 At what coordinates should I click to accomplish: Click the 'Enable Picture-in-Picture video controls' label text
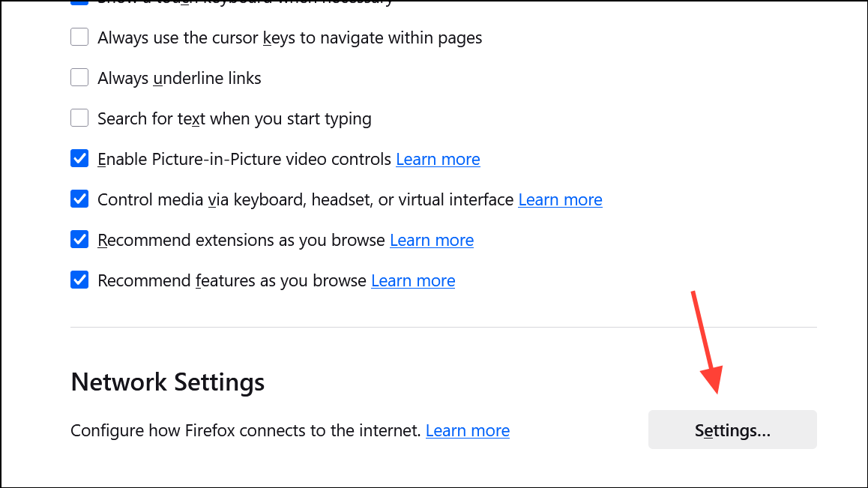244,159
